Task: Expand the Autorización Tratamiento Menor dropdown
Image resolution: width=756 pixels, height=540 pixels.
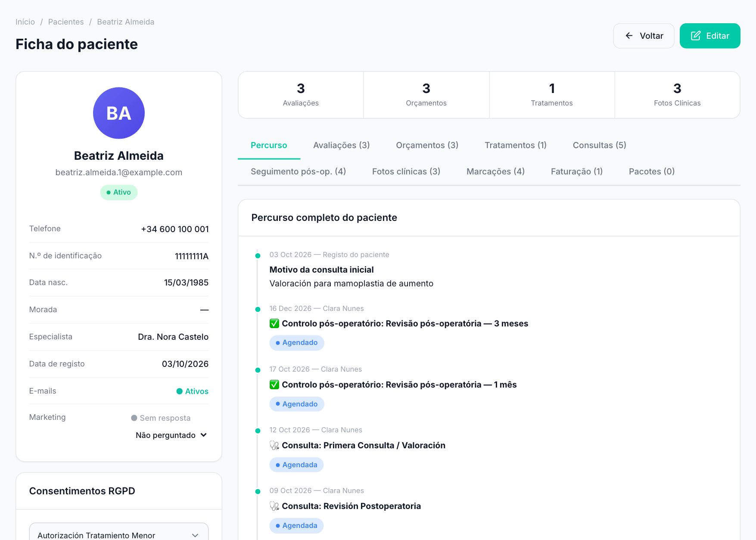Action: point(119,535)
